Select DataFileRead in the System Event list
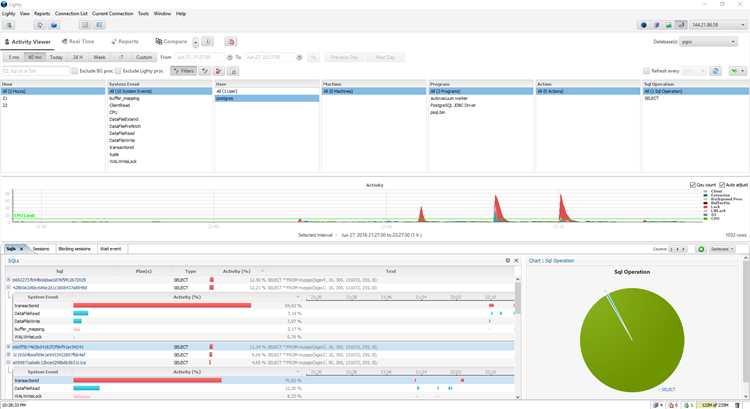The height and width of the screenshot is (409, 750). (120, 133)
